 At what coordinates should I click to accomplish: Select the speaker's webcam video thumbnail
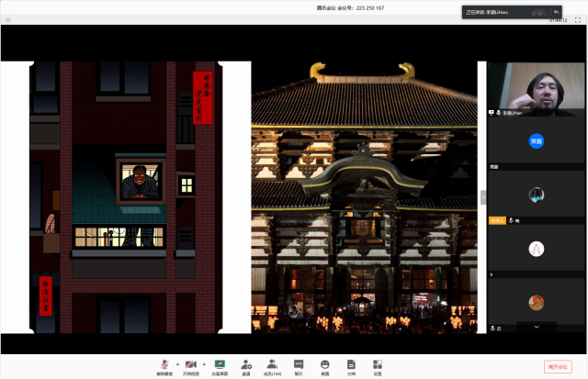point(536,85)
